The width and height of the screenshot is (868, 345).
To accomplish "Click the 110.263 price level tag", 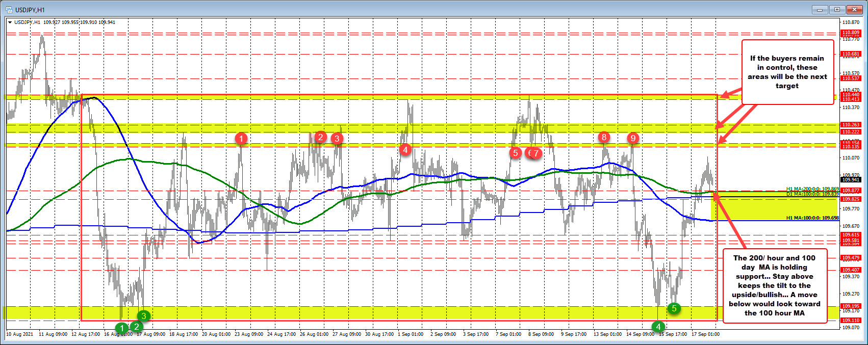I will tap(851, 125).
